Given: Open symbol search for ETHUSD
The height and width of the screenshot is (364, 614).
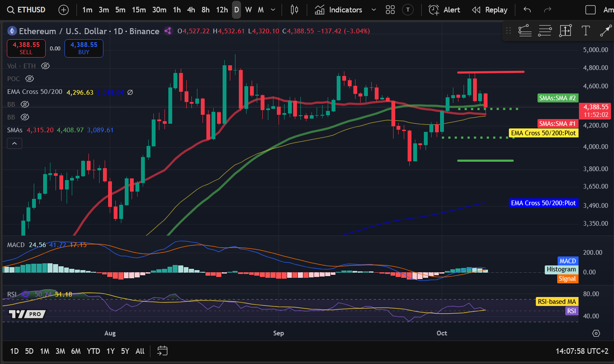Looking at the screenshot, I should [26, 10].
